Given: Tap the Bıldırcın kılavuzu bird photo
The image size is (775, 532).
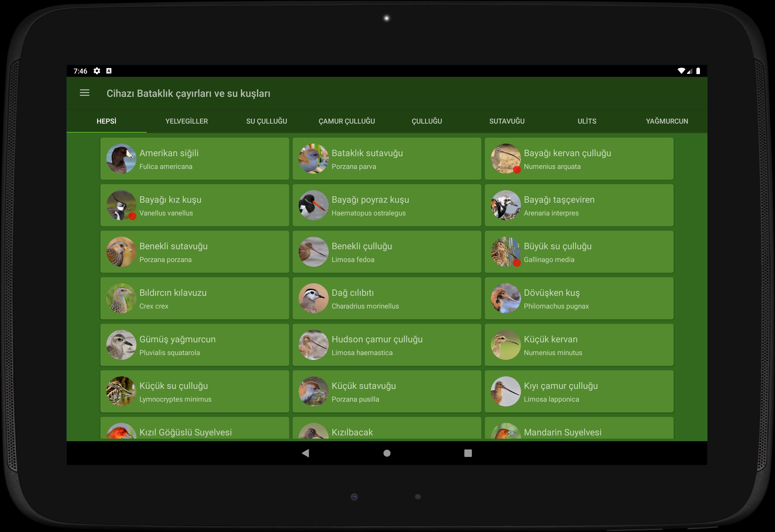Looking at the screenshot, I should pyautogui.click(x=121, y=298).
